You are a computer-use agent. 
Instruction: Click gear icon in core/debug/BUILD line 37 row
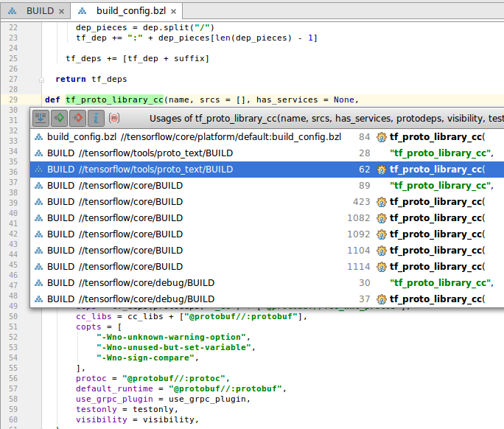click(382, 299)
